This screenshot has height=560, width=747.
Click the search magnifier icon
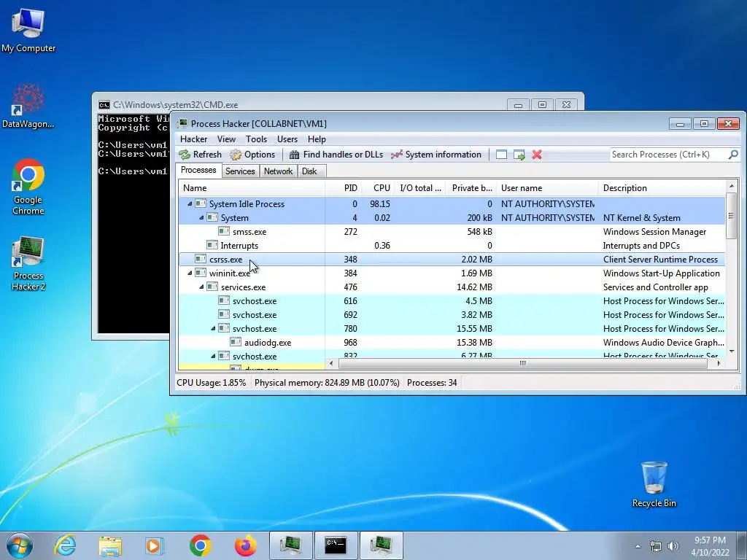coord(733,155)
